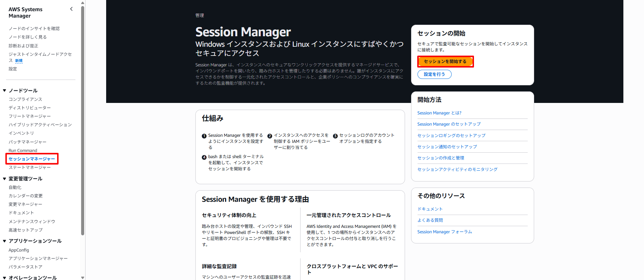Open セッションロギングのセットアップ link
Viewport: 644px width, 280px height.
451,135
